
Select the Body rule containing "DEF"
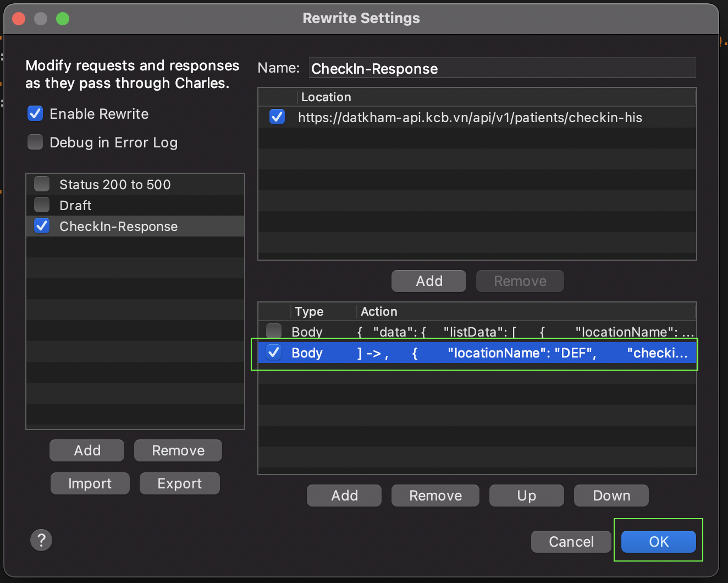pyautogui.click(x=477, y=353)
